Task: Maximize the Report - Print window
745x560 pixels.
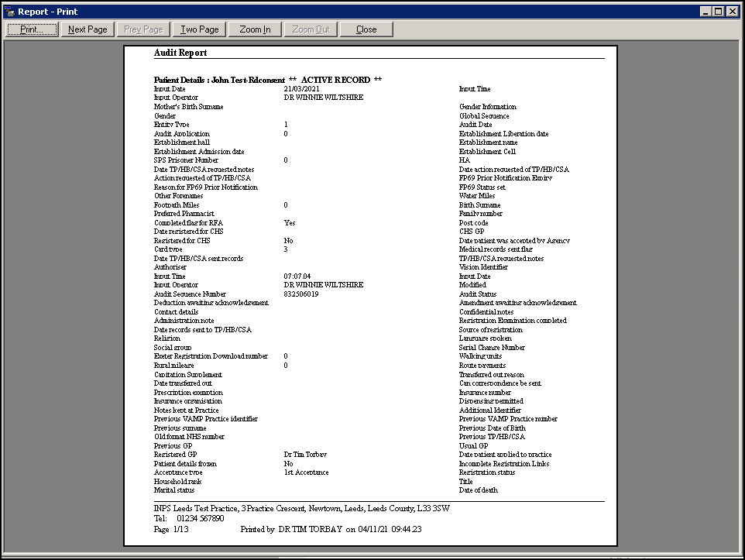Action: 719,11
